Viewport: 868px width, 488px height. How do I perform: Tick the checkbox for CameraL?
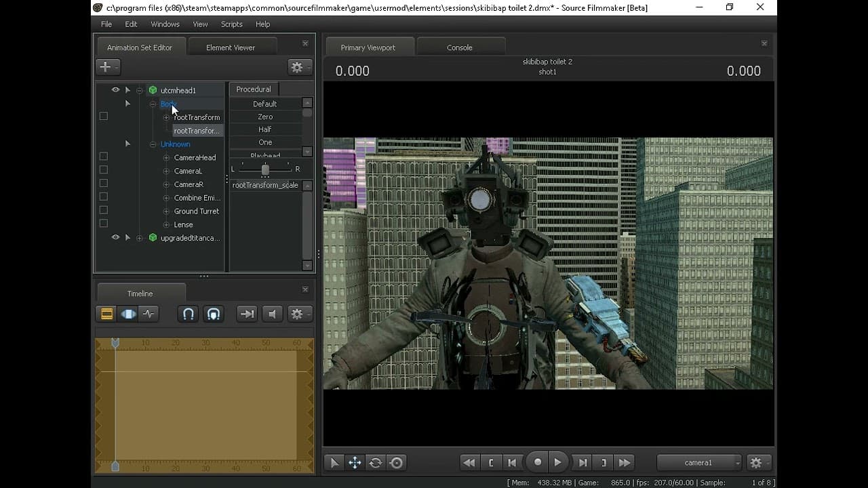pyautogui.click(x=104, y=170)
